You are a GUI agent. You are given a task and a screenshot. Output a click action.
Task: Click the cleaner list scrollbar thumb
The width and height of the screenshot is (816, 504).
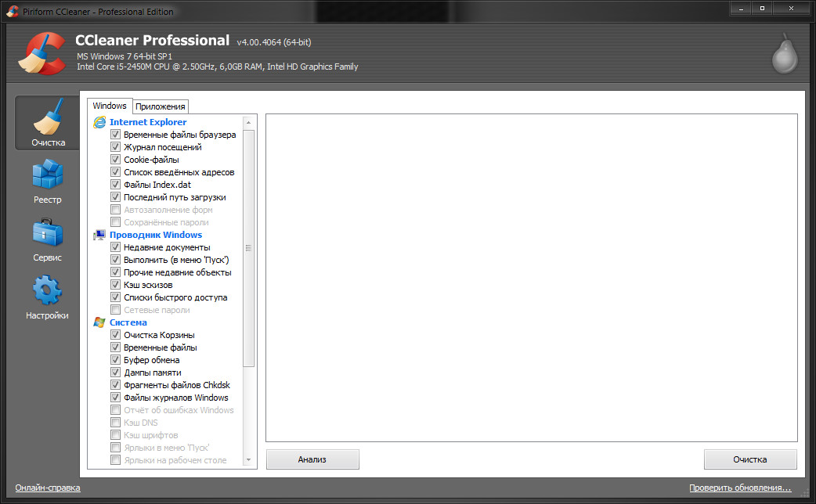pyautogui.click(x=248, y=248)
